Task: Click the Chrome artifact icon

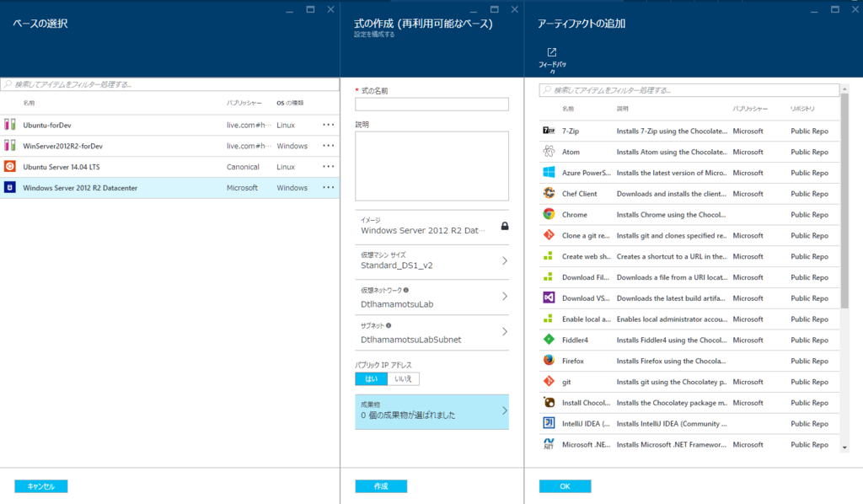Action: click(549, 214)
